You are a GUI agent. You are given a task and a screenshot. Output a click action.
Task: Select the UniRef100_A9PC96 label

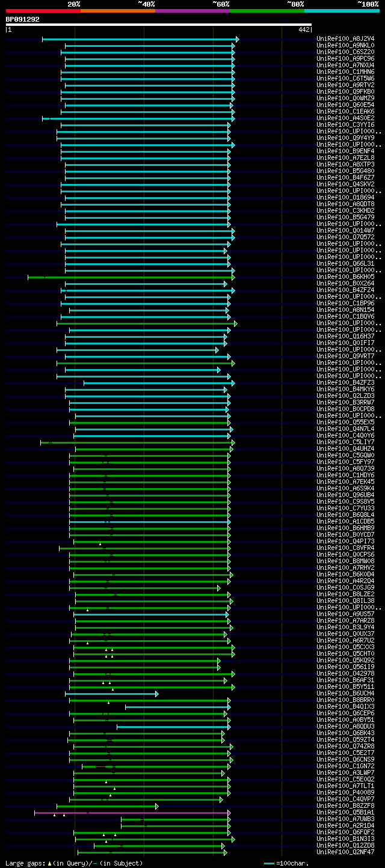point(345,58)
